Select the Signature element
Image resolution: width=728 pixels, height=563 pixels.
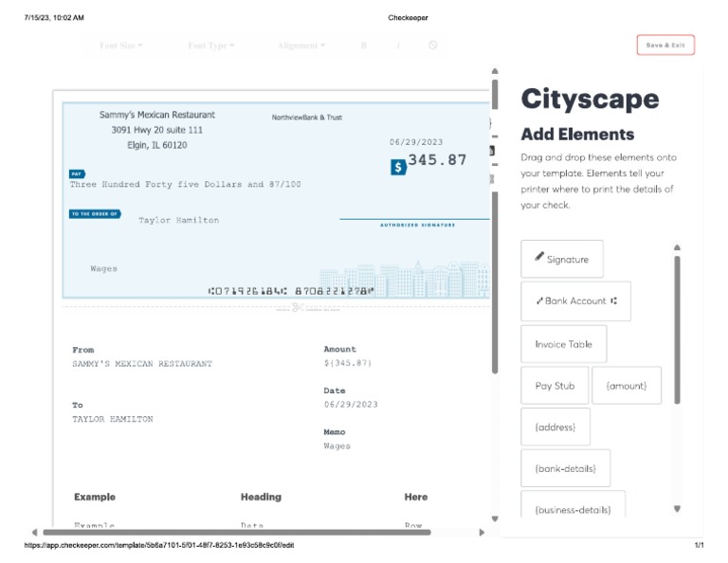click(561, 259)
